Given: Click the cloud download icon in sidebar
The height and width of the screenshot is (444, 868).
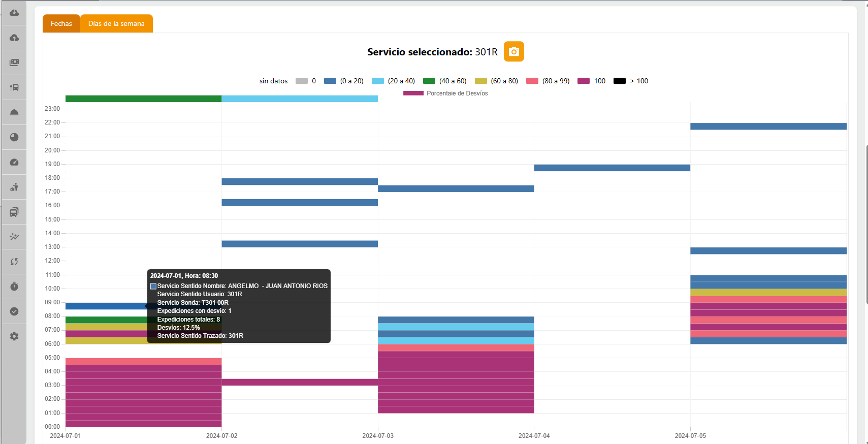Looking at the screenshot, I should click(14, 13).
